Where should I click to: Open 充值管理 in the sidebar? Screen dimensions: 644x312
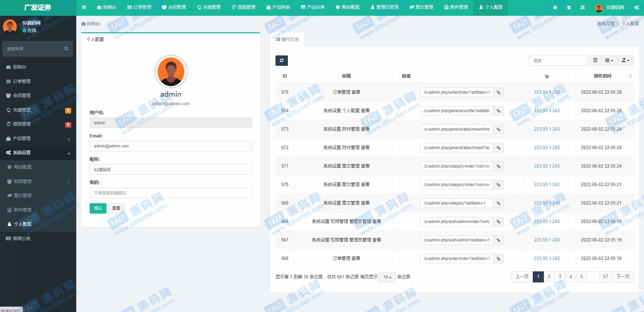[x=38, y=110]
